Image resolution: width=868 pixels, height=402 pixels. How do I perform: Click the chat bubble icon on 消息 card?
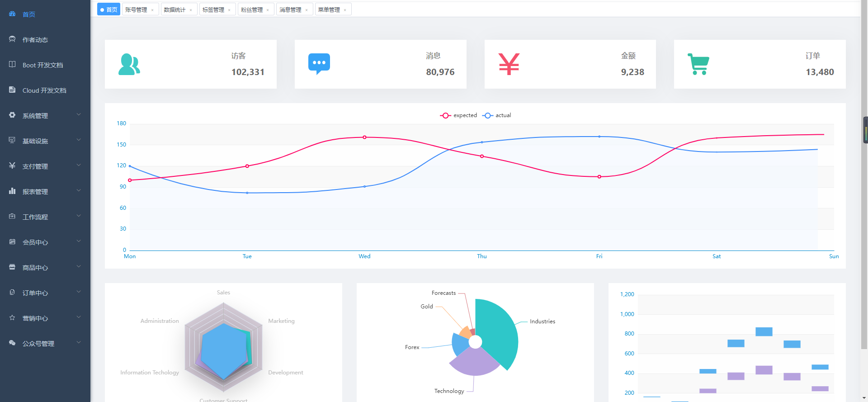[319, 64]
